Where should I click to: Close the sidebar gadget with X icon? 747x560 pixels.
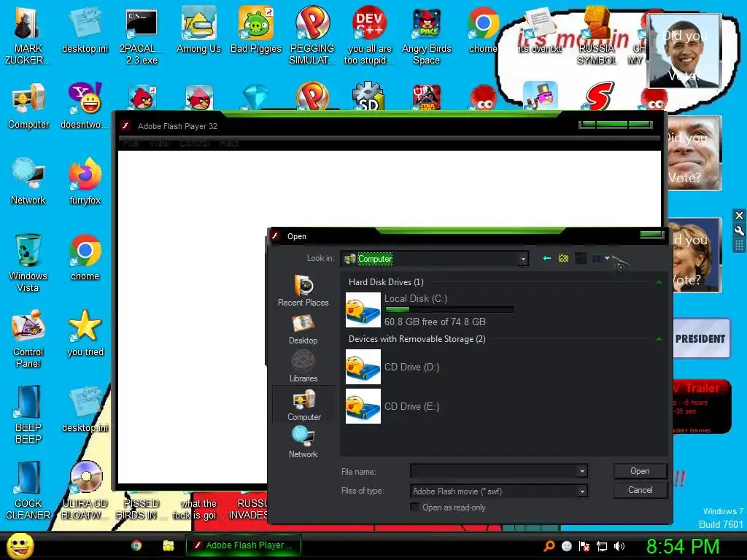(x=739, y=215)
